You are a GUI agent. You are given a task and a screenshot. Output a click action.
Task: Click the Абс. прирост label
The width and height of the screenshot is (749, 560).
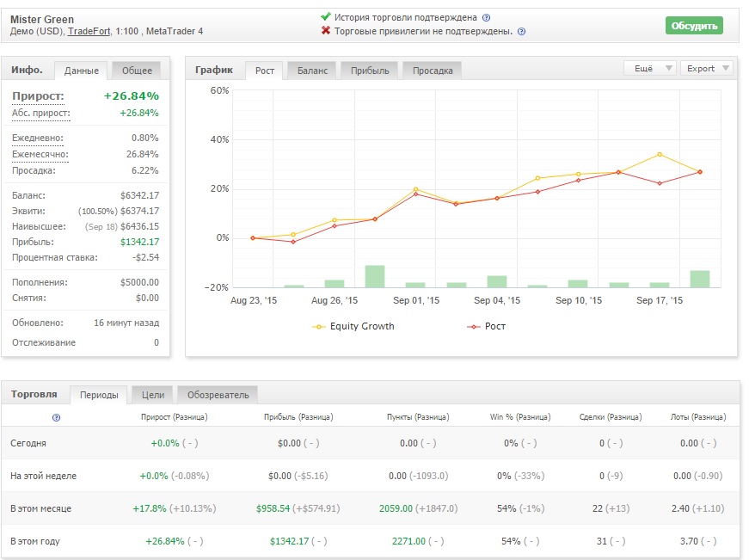(41, 114)
